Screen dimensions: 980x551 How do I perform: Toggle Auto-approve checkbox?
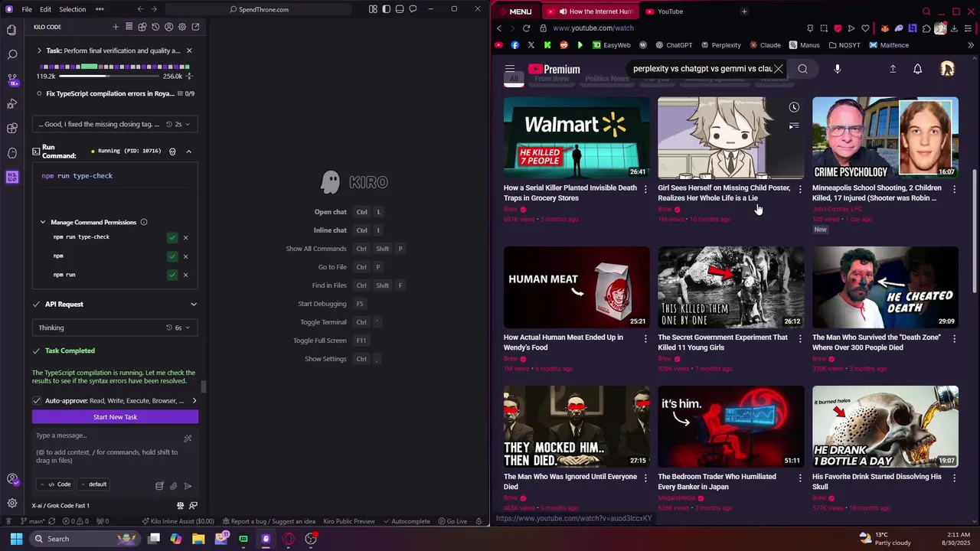coord(37,400)
